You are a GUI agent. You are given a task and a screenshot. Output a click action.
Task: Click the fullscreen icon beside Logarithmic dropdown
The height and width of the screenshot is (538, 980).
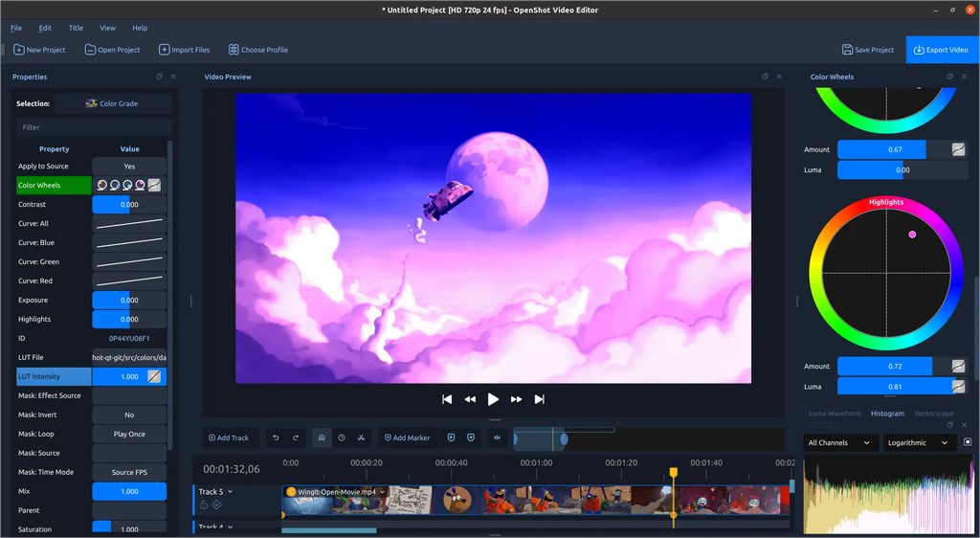[x=968, y=442]
